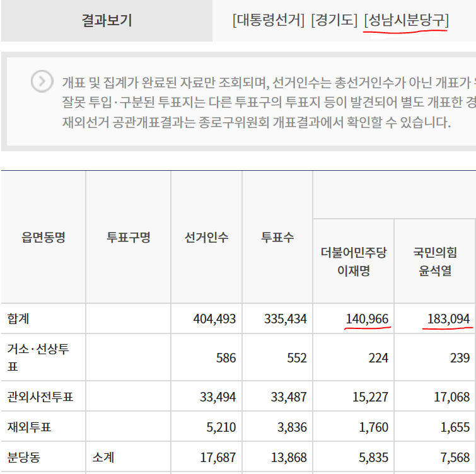Click the 재외투표 윤석열 value 1,655

pos(455,427)
